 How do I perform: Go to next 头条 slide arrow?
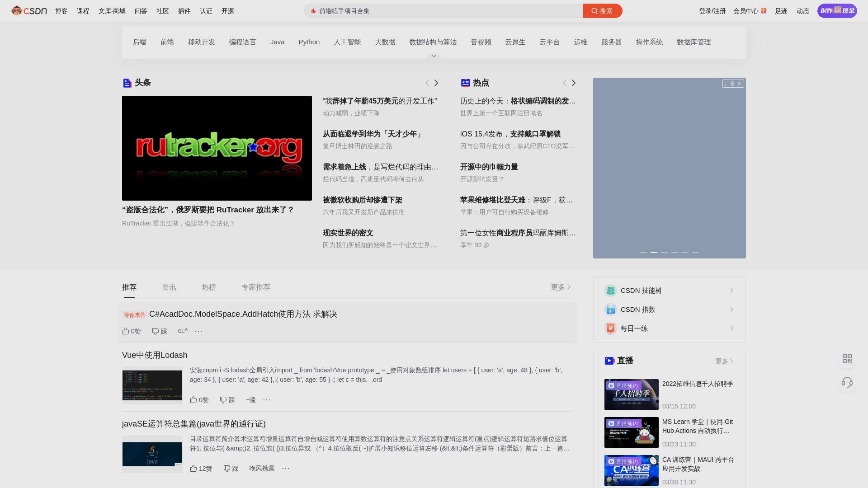tap(436, 83)
